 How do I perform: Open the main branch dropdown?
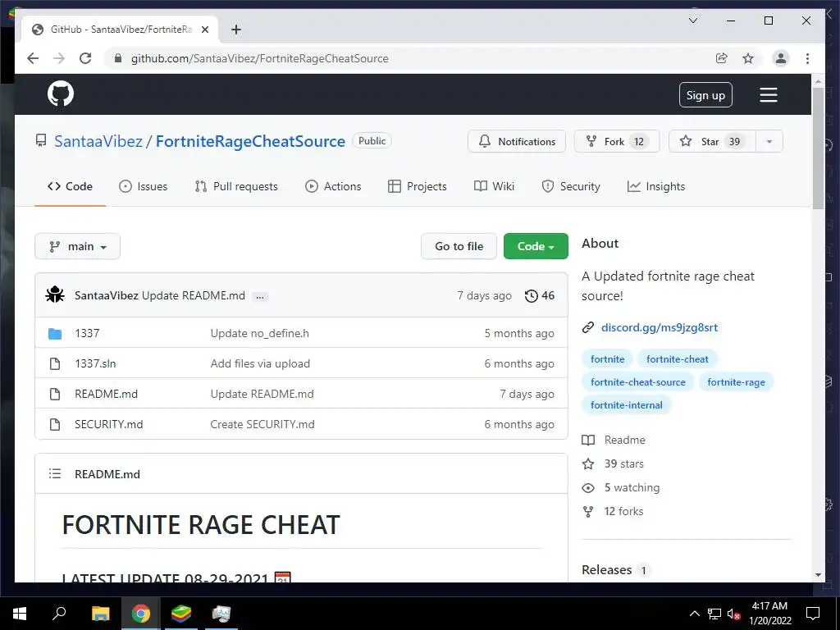pyautogui.click(x=78, y=246)
